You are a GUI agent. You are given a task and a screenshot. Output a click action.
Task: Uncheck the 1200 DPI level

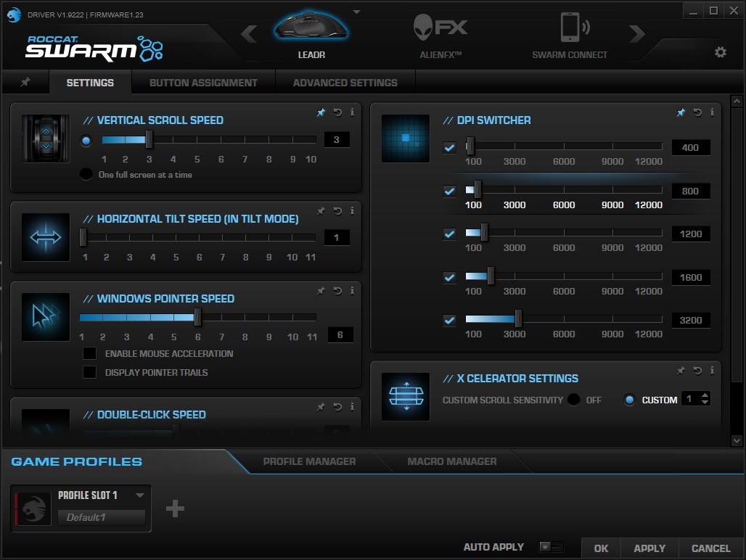449,234
